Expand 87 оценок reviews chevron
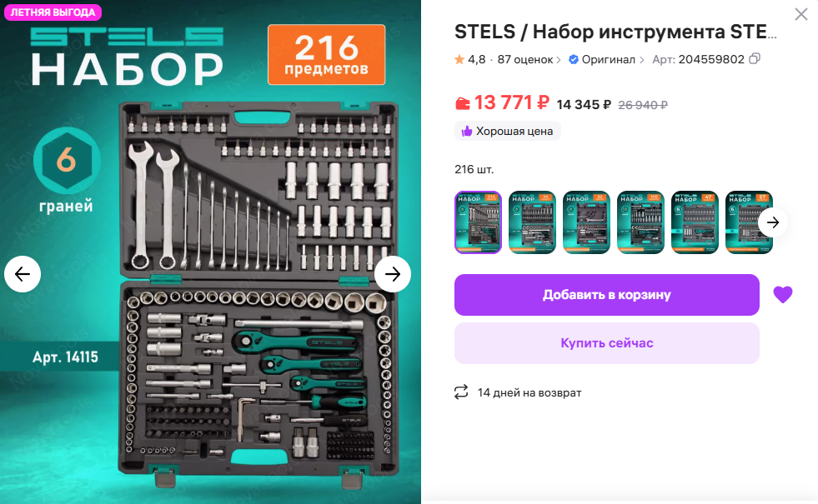The image size is (818, 504). coord(559,60)
